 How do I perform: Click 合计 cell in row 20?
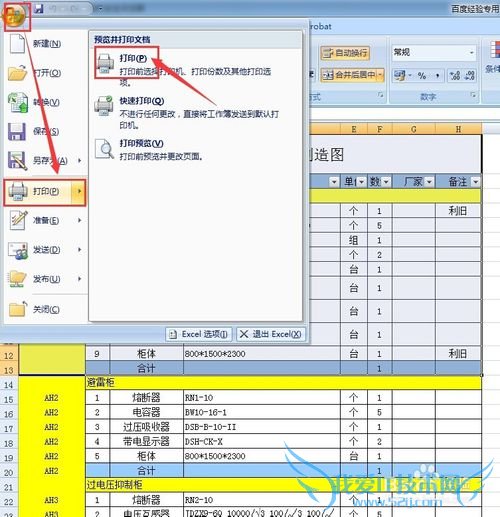pos(146,471)
